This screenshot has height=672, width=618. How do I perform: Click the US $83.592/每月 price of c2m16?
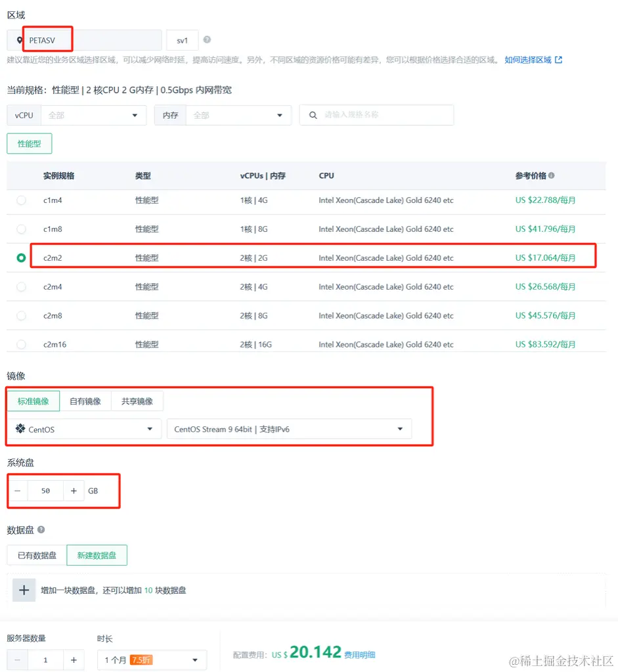pos(545,344)
